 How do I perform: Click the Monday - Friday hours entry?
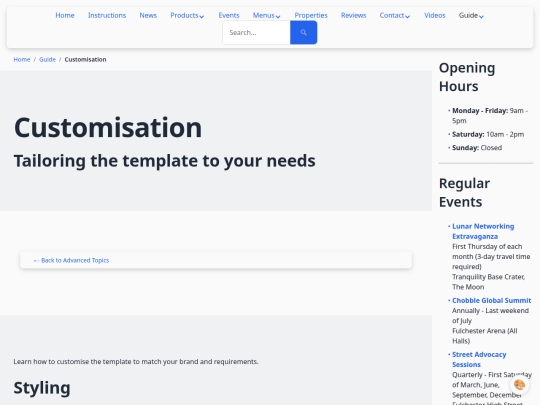490,115
